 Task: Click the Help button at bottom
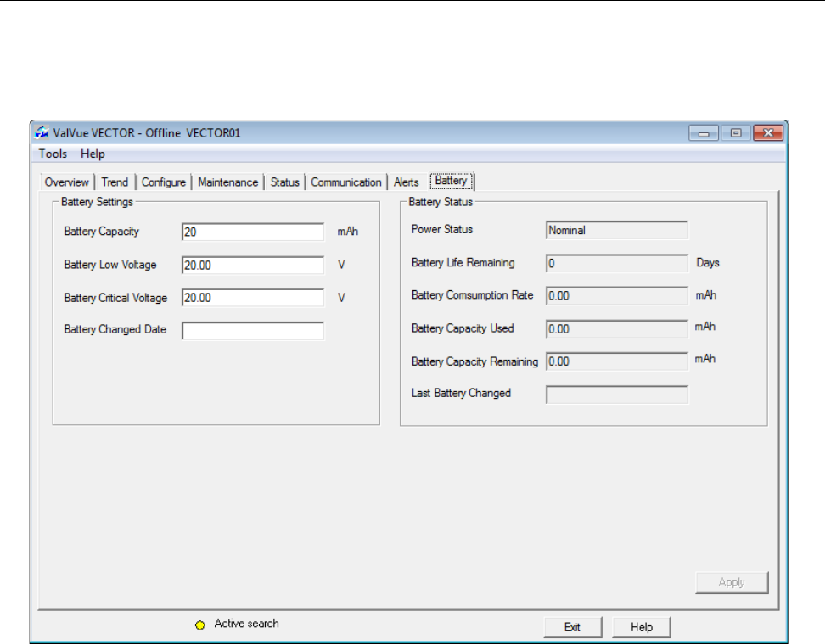(x=642, y=627)
